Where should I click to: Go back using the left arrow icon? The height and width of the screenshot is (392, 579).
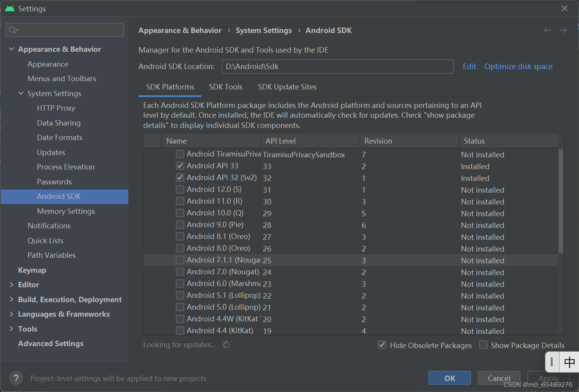tap(547, 30)
